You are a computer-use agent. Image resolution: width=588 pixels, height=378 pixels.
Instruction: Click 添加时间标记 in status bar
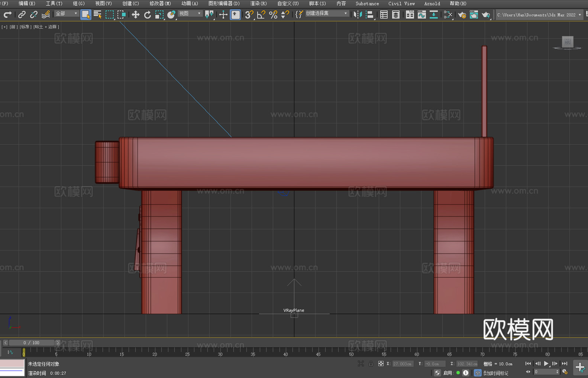point(495,373)
